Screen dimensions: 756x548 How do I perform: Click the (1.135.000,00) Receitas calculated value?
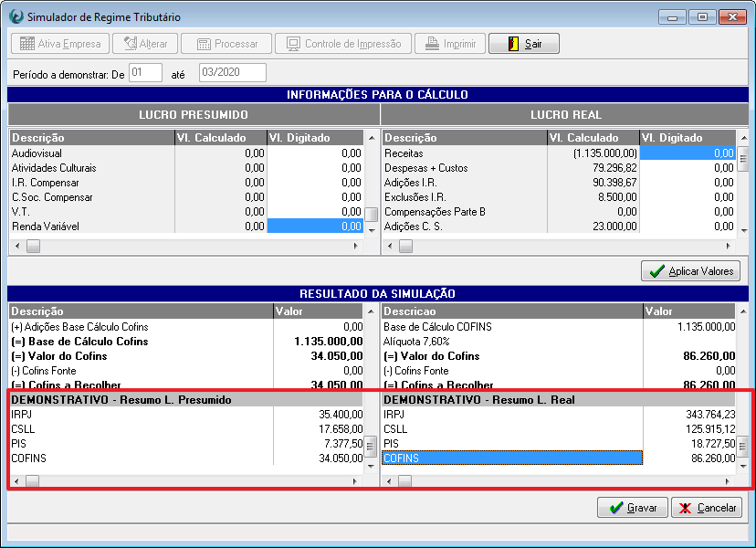tap(605, 153)
